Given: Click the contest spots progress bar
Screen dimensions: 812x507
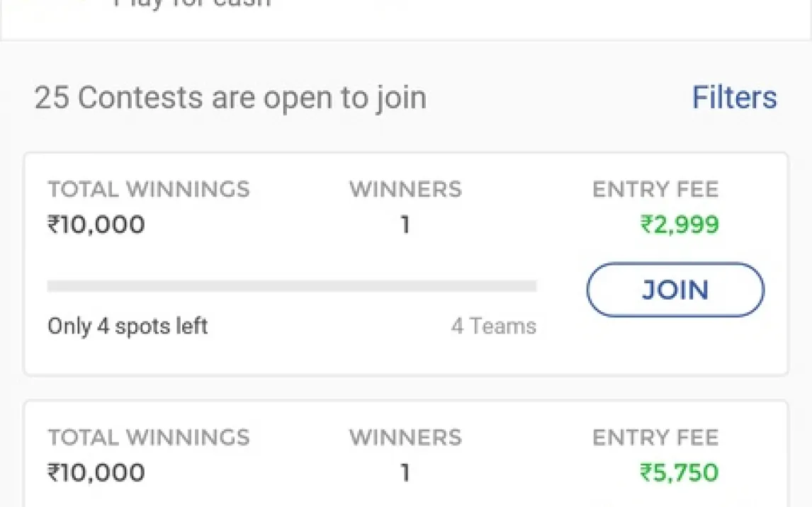Looking at the screenshot, I should coord(291,286).
